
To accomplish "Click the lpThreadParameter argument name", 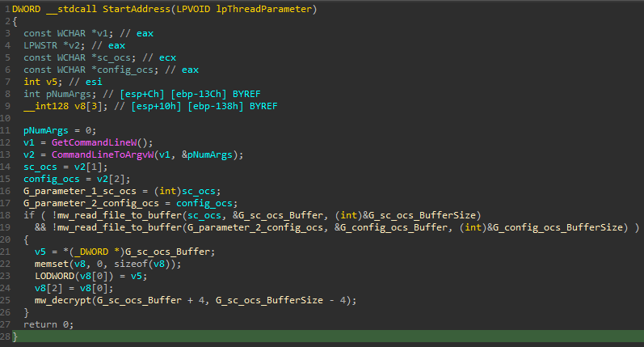I will (263, 9).
